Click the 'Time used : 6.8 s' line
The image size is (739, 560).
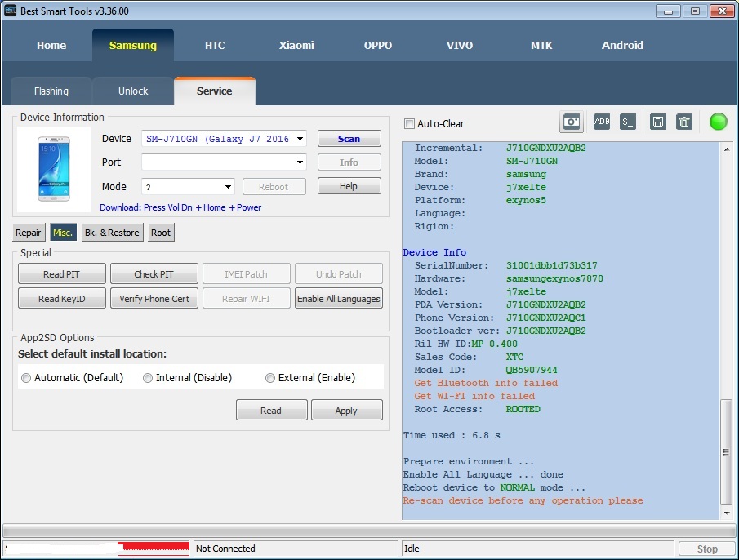tap(452, 435)
